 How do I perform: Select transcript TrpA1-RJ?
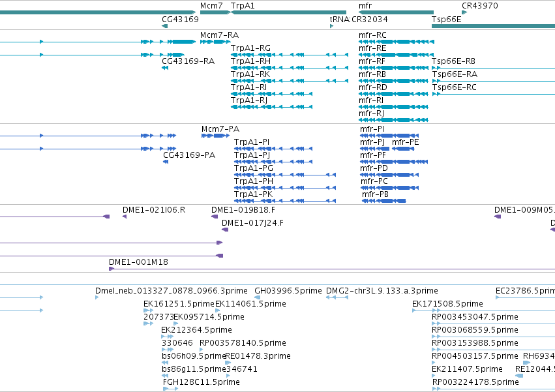click(249, 100)
